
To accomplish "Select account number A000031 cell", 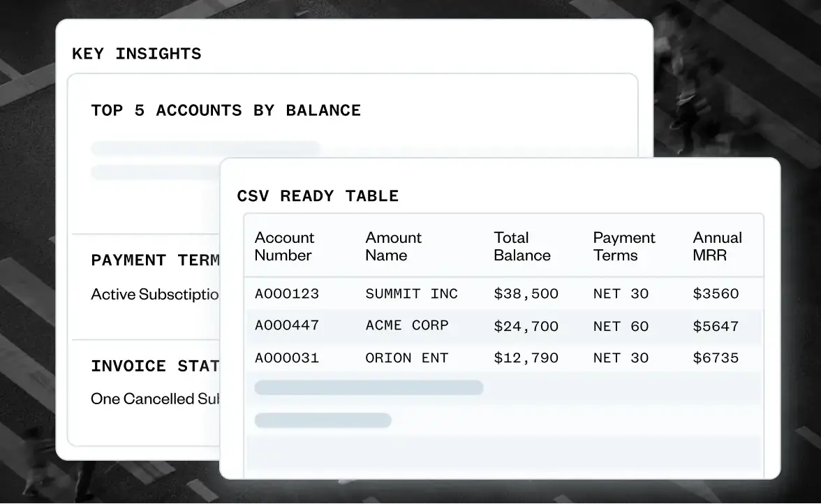I will click(286, 358).
